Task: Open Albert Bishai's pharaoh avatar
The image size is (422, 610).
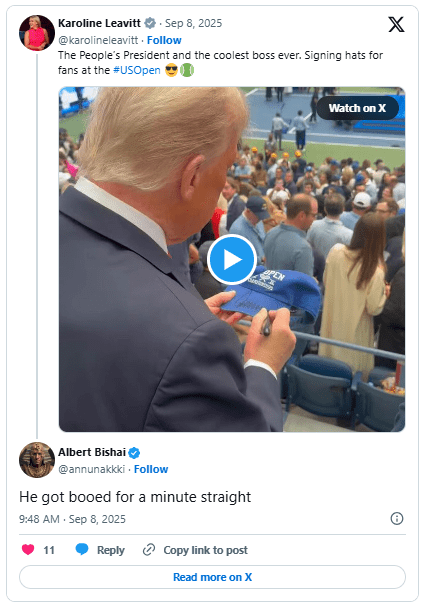Action: point(37,460)
